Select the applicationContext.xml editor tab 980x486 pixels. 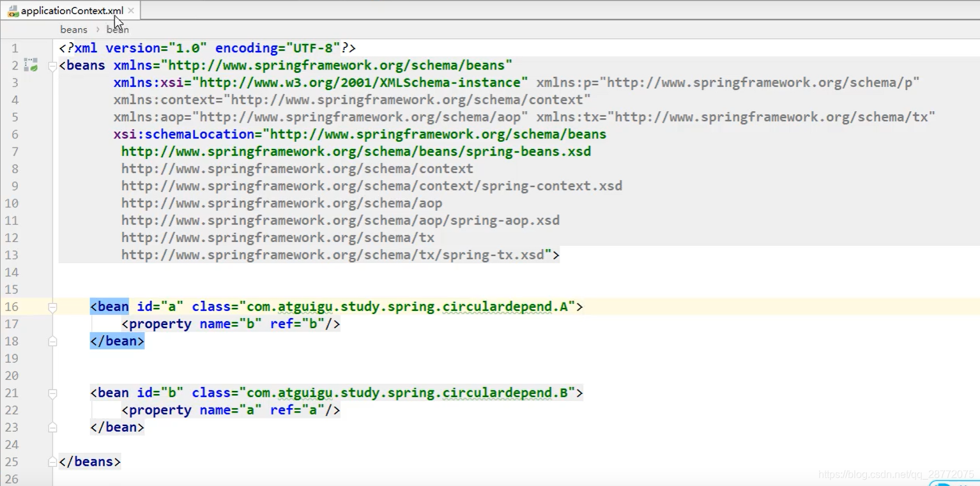click(x=70, y=10)
